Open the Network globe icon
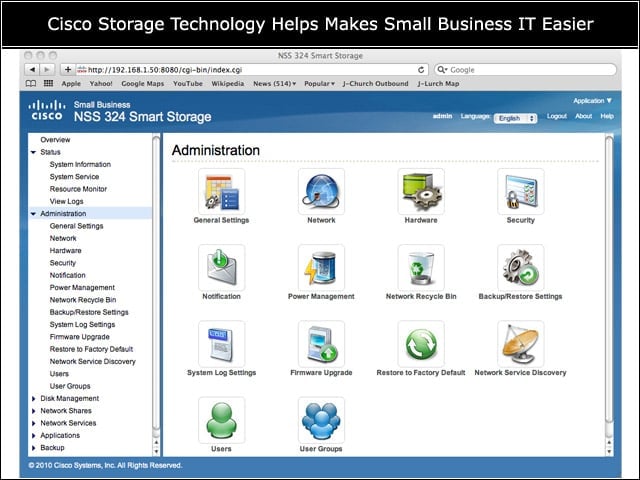 click(x=321, y=191)
